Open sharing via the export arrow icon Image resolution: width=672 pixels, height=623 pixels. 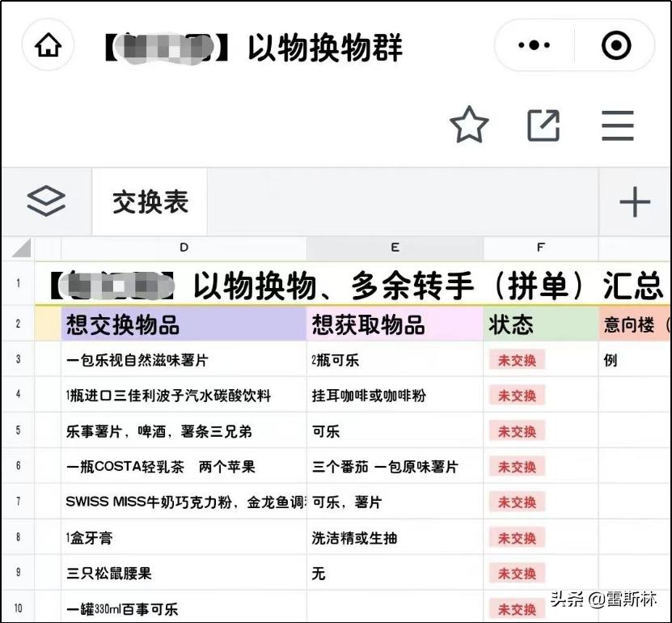[x=543, y=125]
